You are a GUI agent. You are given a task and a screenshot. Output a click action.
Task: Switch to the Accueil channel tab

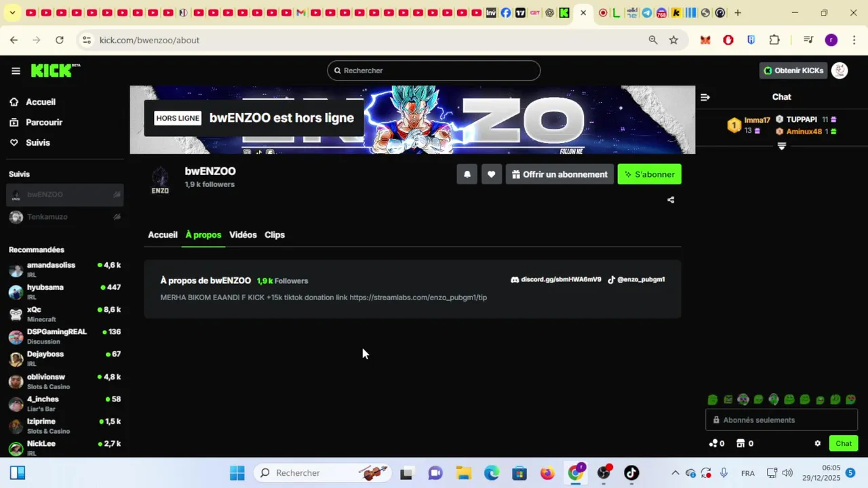[x=163, y=235]
